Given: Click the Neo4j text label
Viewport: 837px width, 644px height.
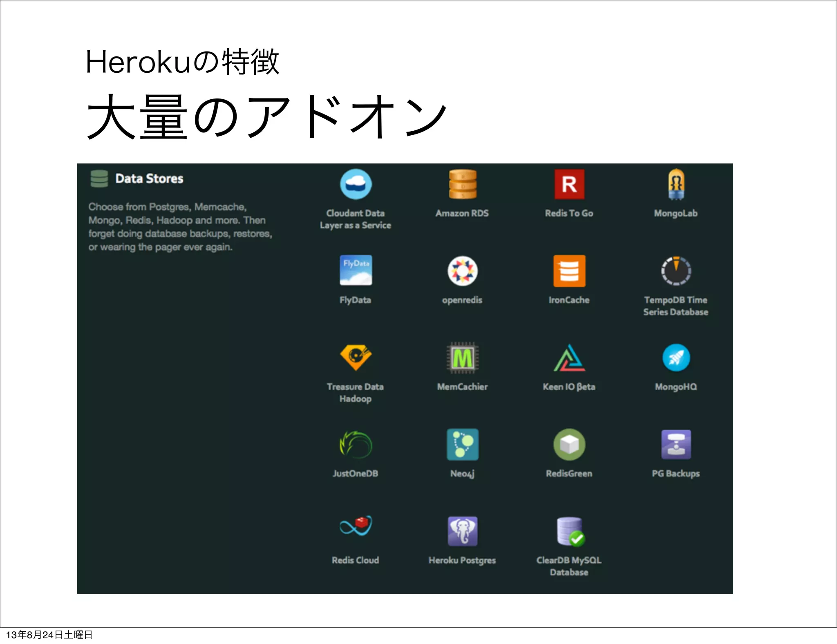Looking at the screenshot, I should [x=462, y=474].
